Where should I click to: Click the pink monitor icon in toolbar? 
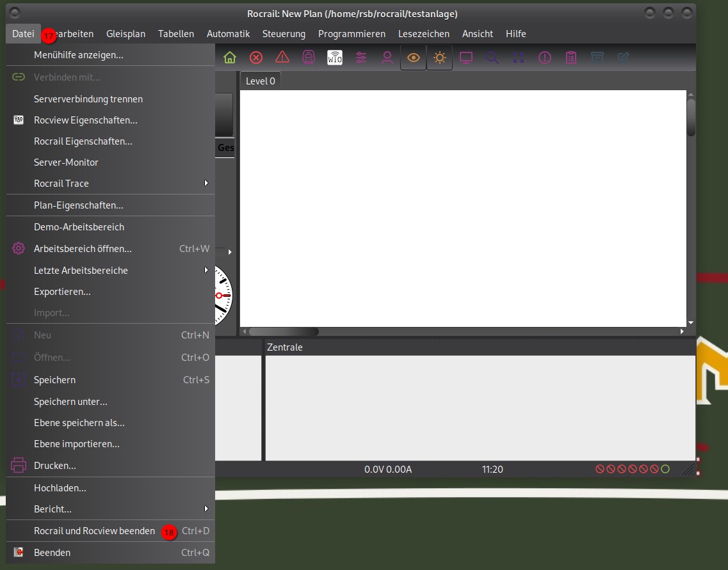466,58
